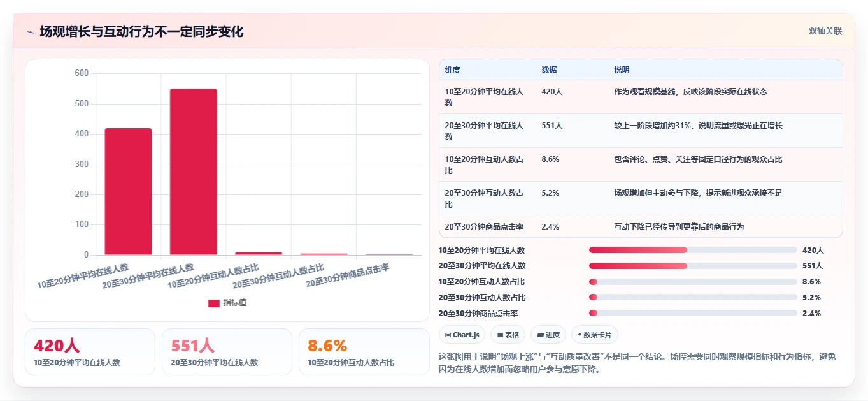Image resolution: width=868 pixels, height=401 pixels.
Task: Click the 551人 cell in the table
Action: 551,126
